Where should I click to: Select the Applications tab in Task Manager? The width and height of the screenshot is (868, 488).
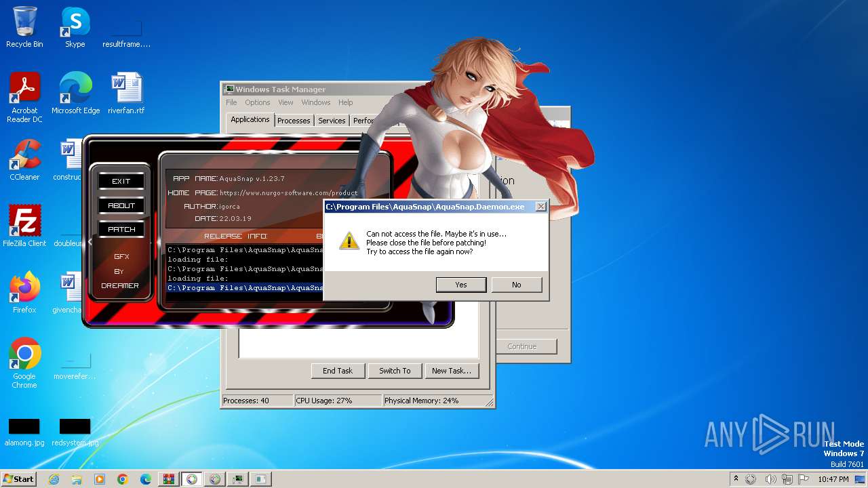[x=250, y=119]
